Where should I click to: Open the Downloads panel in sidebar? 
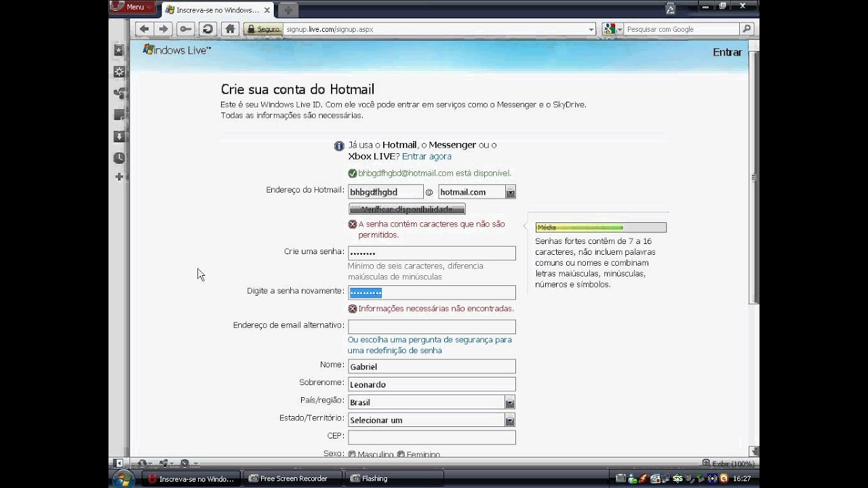tap(119, 136)
